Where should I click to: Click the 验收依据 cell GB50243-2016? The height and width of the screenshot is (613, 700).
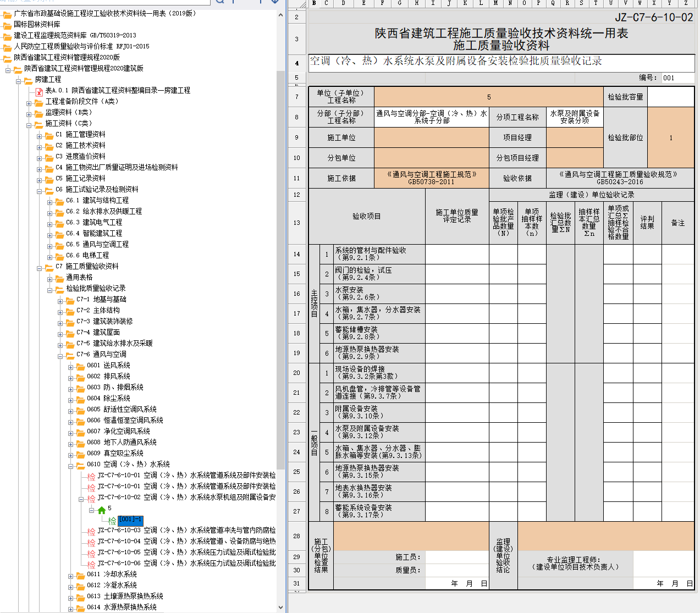tap(620, 178)
